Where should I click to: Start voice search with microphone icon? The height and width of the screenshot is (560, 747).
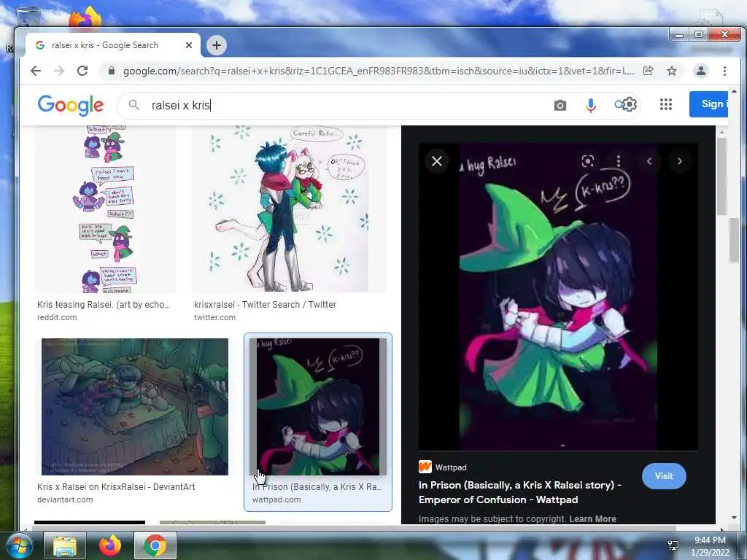click(591, 105)
